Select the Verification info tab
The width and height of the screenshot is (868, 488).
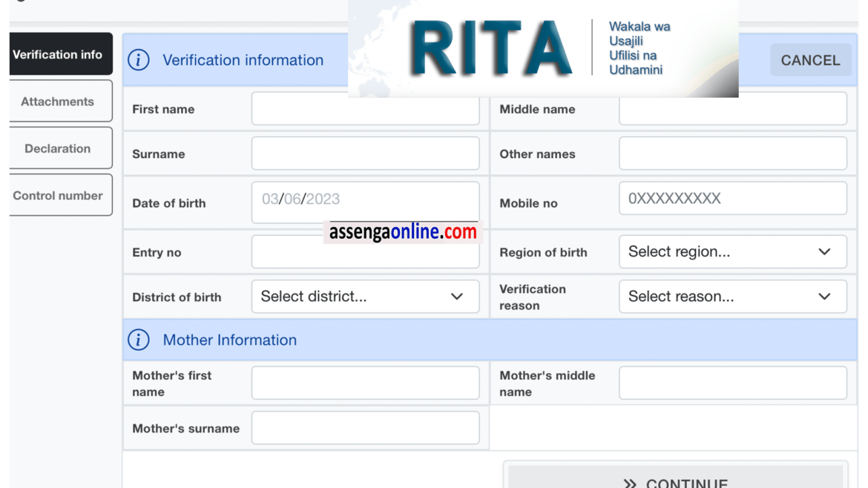point(58,55)
